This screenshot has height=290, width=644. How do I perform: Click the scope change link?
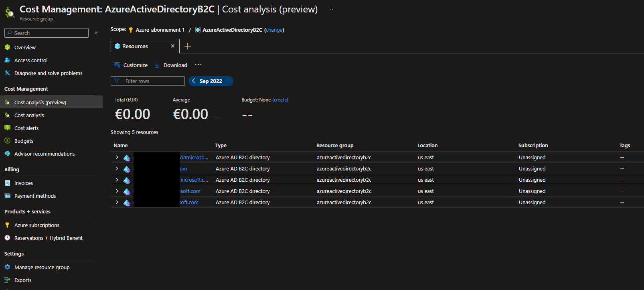coord(274,30)
